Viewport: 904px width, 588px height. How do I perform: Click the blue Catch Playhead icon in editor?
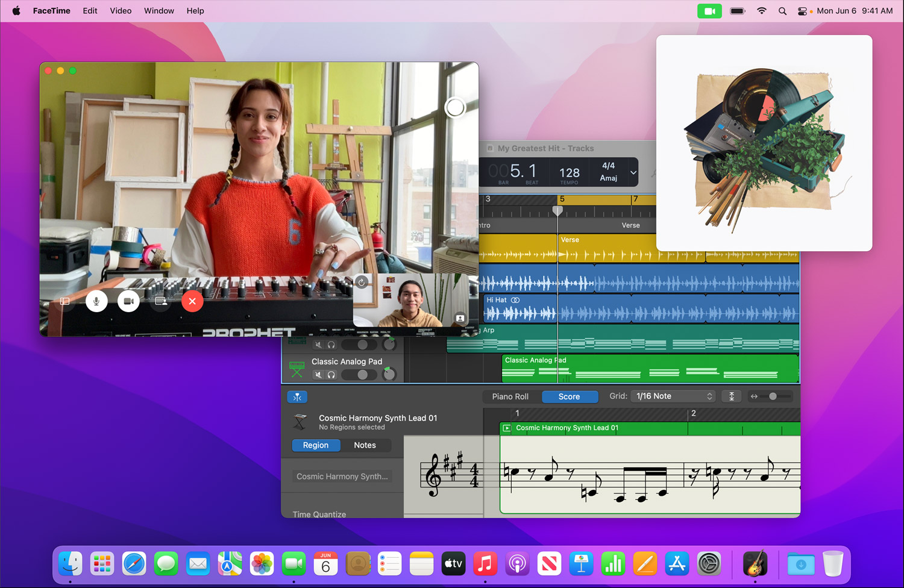click(297, 397)
